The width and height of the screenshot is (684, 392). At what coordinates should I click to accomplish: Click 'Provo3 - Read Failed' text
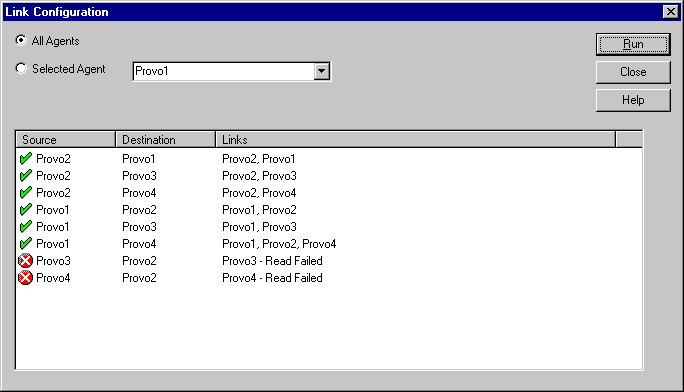(272, 261)
